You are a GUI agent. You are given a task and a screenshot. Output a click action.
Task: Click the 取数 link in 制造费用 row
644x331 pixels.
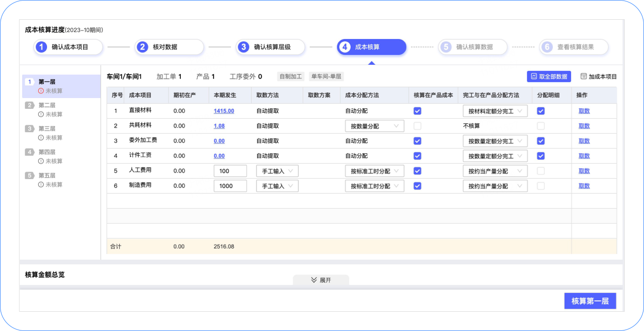tap(584, 186)
